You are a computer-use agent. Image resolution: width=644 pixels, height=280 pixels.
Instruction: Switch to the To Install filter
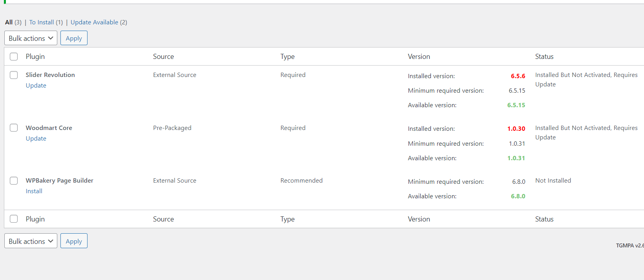[x=42, y=22]
